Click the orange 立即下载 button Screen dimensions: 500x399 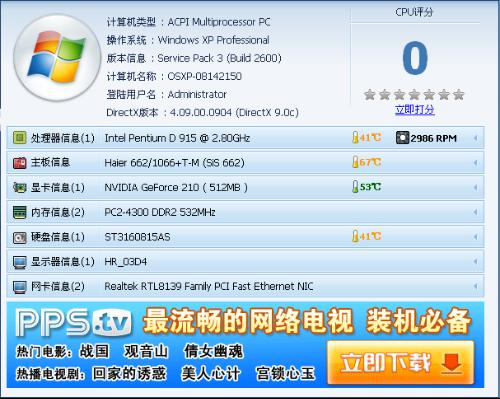(x=401, y=362)
